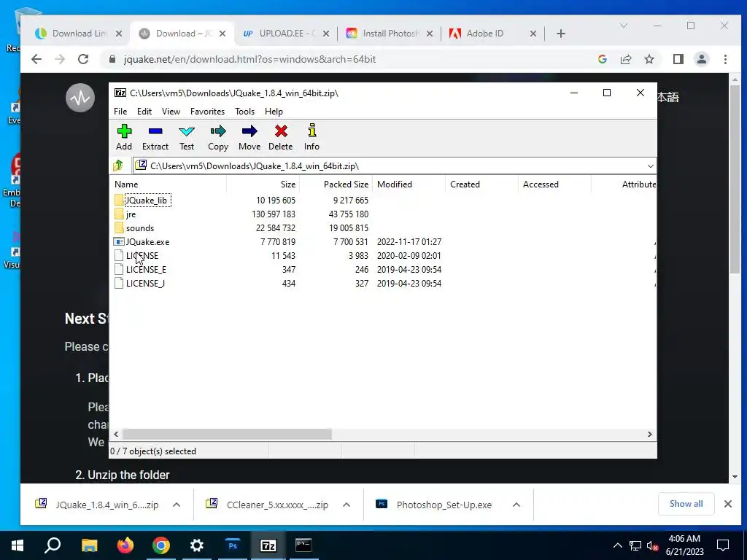Select the JQuake_lib folder icon
747x560 pixels.
(x=119, y=200)
